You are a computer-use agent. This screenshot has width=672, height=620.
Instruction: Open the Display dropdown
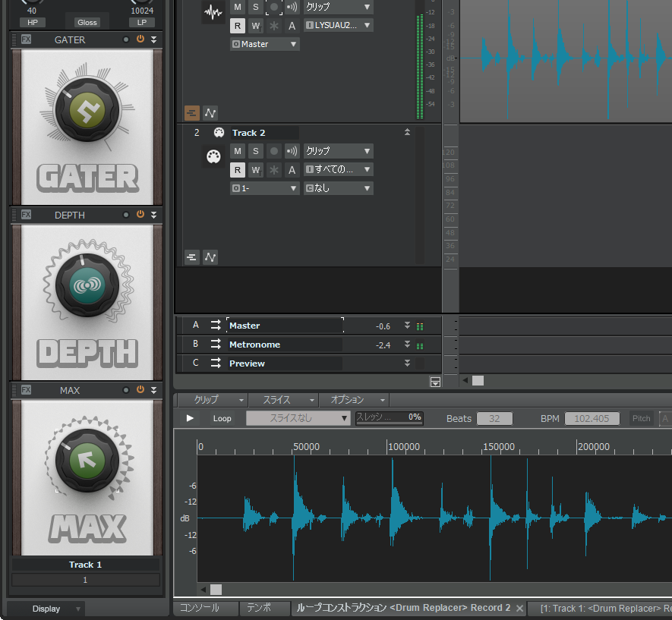[x=46, y=609]
